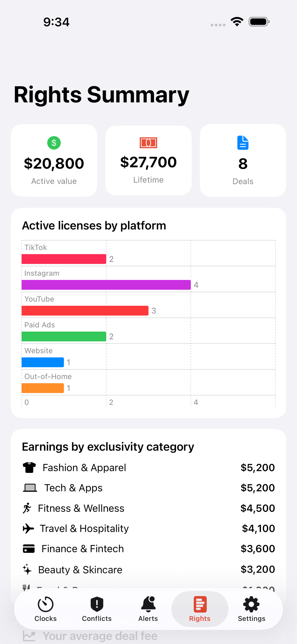Tap the 9:34 clock in status bar

point(56,22)
